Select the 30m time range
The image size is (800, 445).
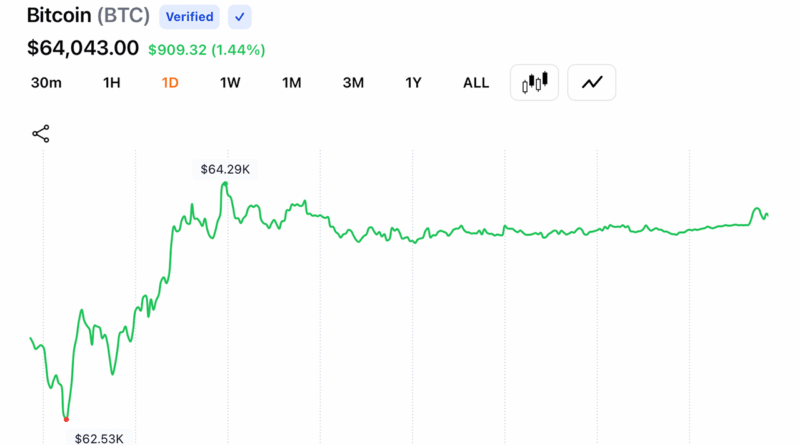pos(46,83)
